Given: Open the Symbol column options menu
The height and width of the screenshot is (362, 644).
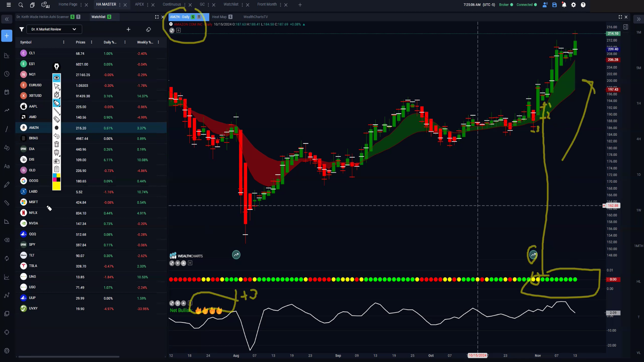Looking at the screenshot, I should [64, 42].
